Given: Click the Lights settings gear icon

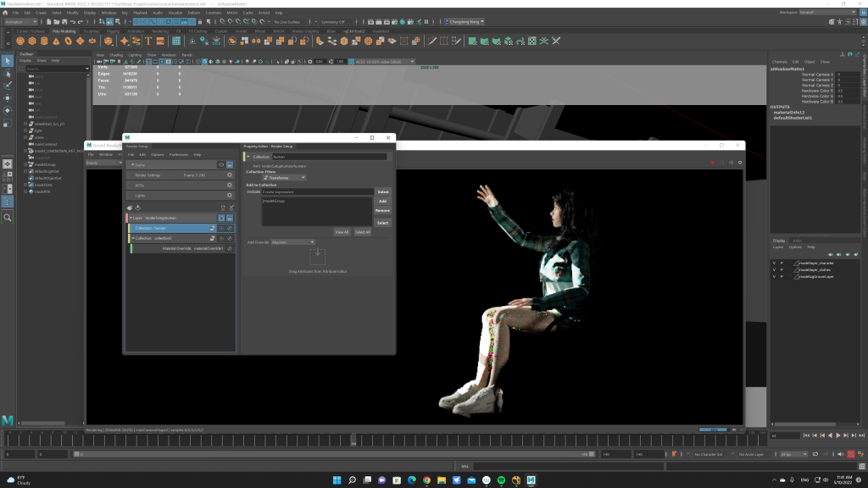Looking at the screenshot, I should 230,195.
